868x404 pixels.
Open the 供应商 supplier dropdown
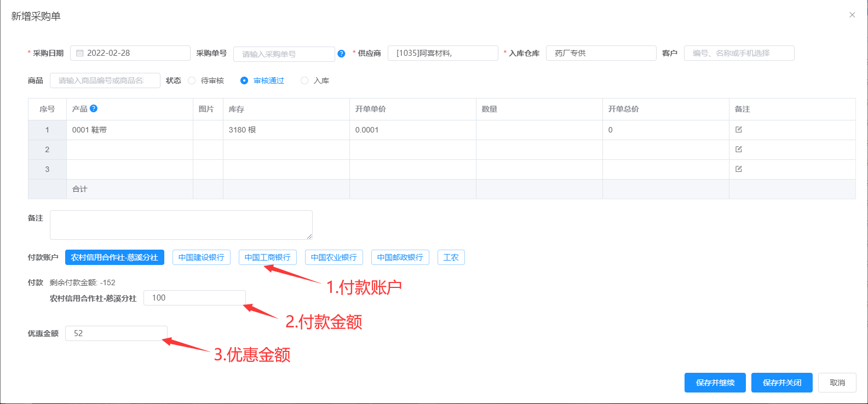click(x=442, y=53)
